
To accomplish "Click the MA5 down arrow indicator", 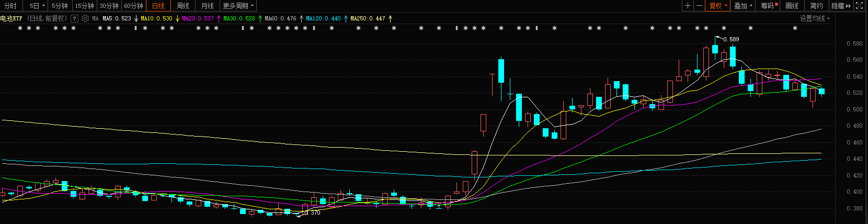I will pyautogui.click(x=136, y=18).
